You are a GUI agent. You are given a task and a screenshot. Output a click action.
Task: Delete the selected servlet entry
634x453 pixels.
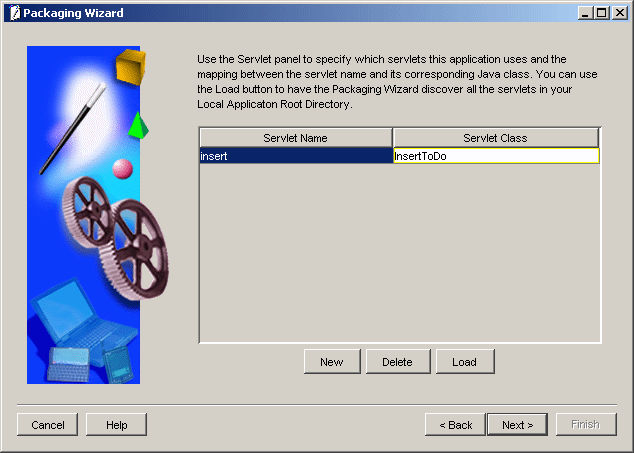(x=398, y=362)
